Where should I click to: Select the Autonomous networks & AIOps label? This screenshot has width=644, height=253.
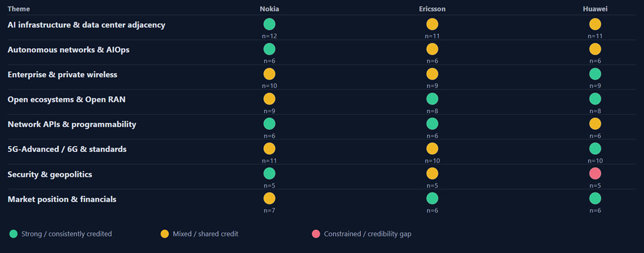pos(69,50)
